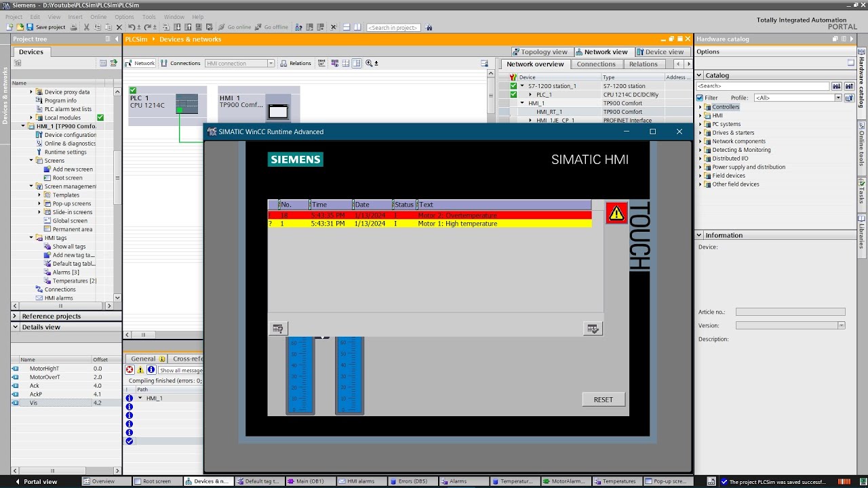Click the alarm warning triangle indicator on HMI
868x488 pixels.
click(x=616, y=213)
